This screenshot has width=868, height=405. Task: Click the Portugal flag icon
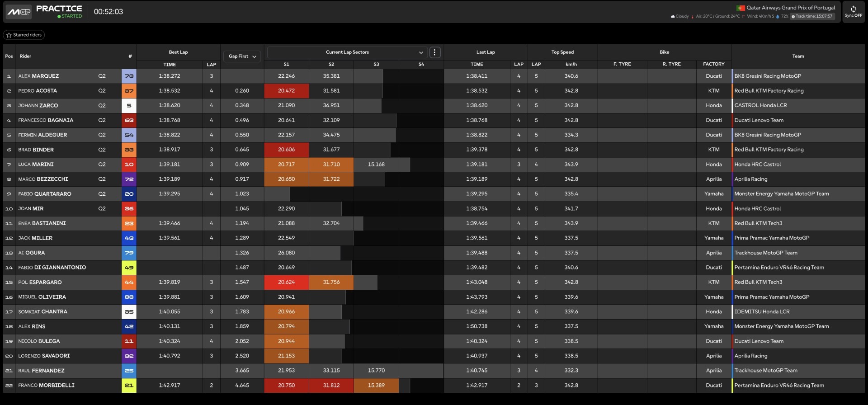coord(741,8)
